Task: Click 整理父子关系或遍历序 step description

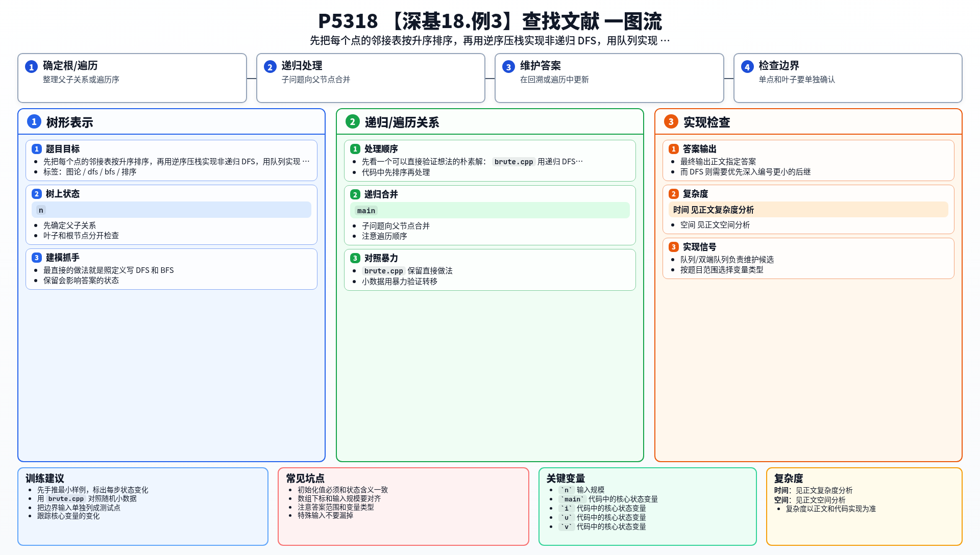Action: (x=81, y=80)
